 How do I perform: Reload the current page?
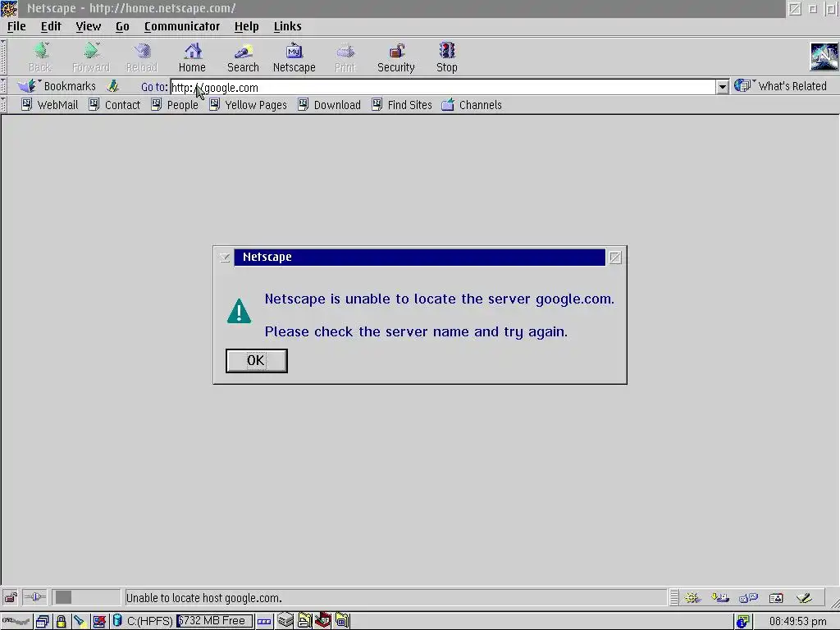pos(142,57)
